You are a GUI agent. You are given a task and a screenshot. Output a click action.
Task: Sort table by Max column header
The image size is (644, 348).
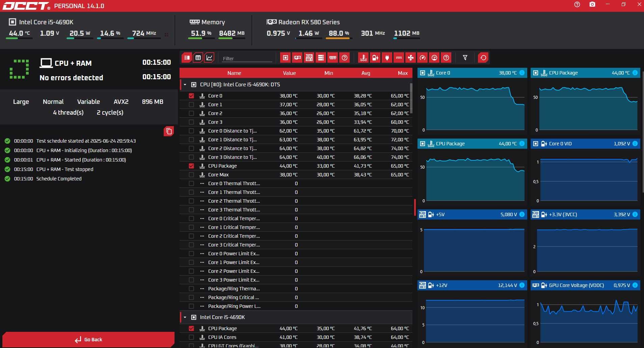[403, 73]
